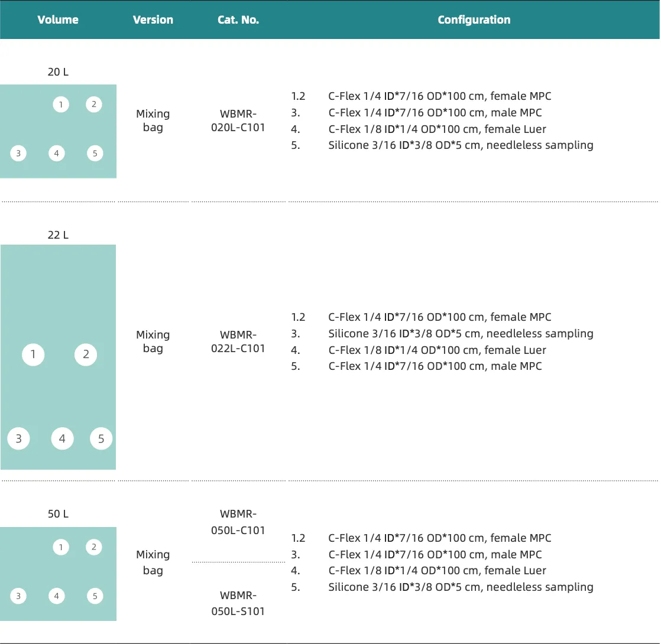Click the male MPC line in the 22 L row

pyautogui.click(x=435, y=366)
